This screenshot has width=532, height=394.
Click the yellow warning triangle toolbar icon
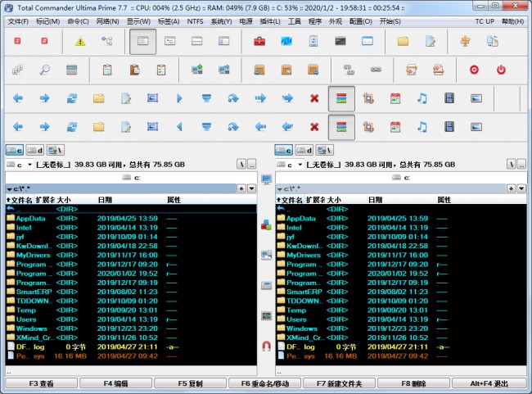pos(80,42)
